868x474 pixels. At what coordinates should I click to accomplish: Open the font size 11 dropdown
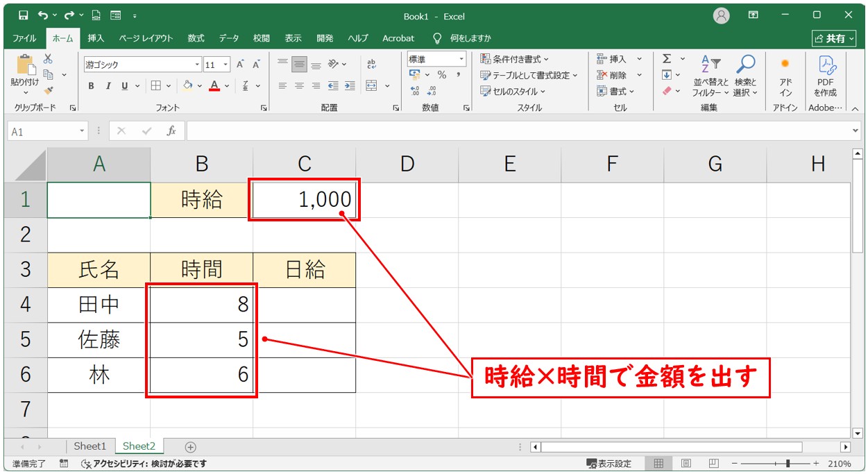click(x=226, y=65)
